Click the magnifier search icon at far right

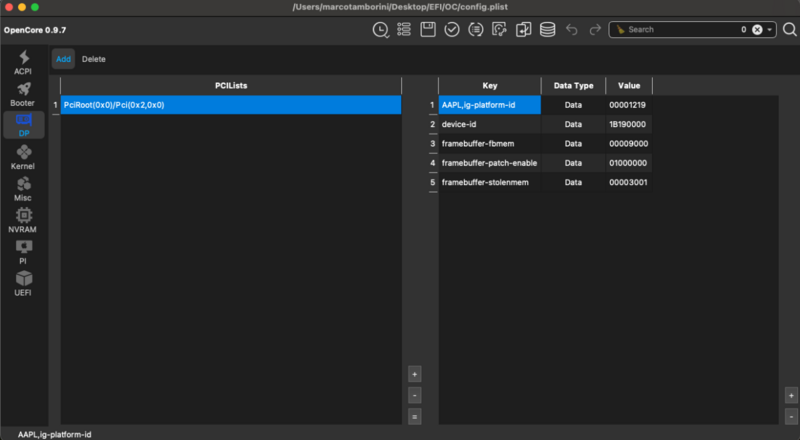point(789,30)
